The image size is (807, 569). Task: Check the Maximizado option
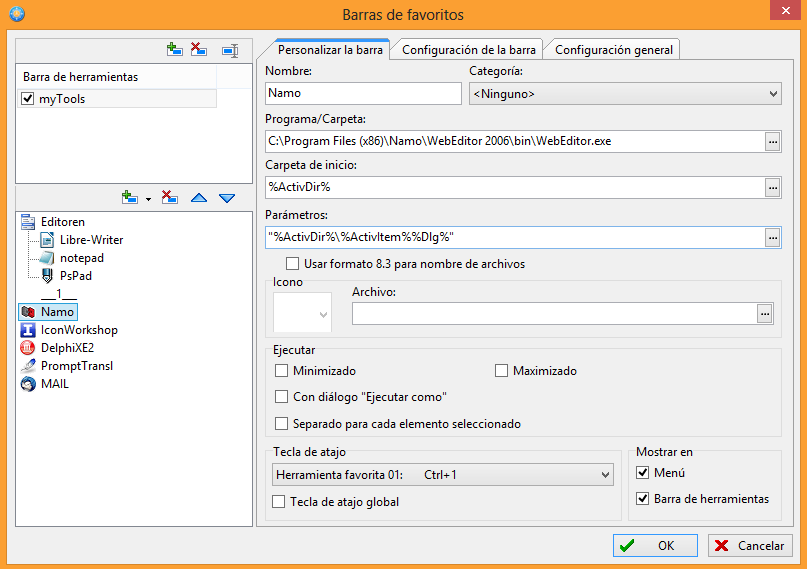(x=501, y=370)
